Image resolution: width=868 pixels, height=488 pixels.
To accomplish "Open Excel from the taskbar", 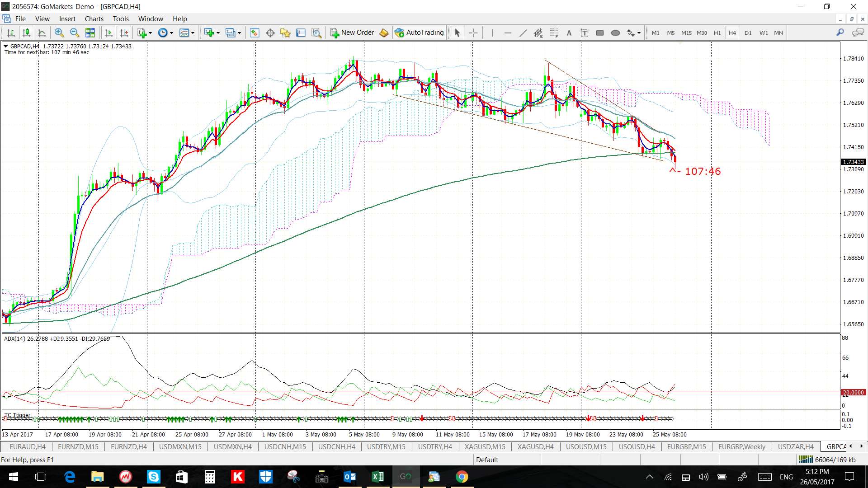I will (377, 477).
